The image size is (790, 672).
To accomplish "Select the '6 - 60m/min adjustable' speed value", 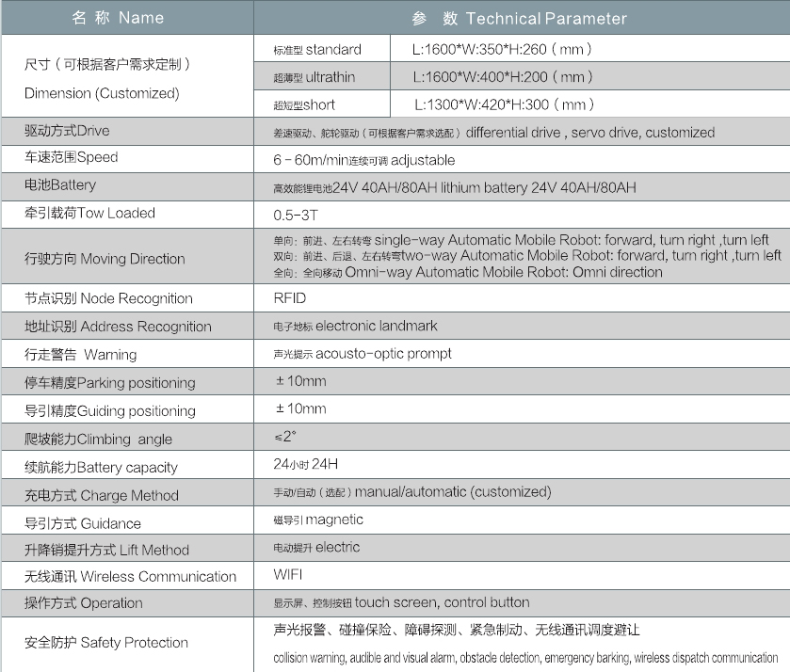I will [364, 160].
